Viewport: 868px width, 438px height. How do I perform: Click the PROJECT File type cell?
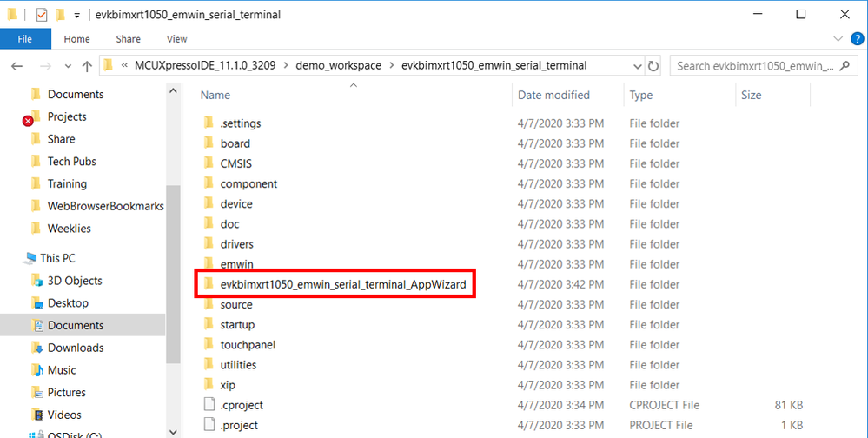tap(661, 425)
